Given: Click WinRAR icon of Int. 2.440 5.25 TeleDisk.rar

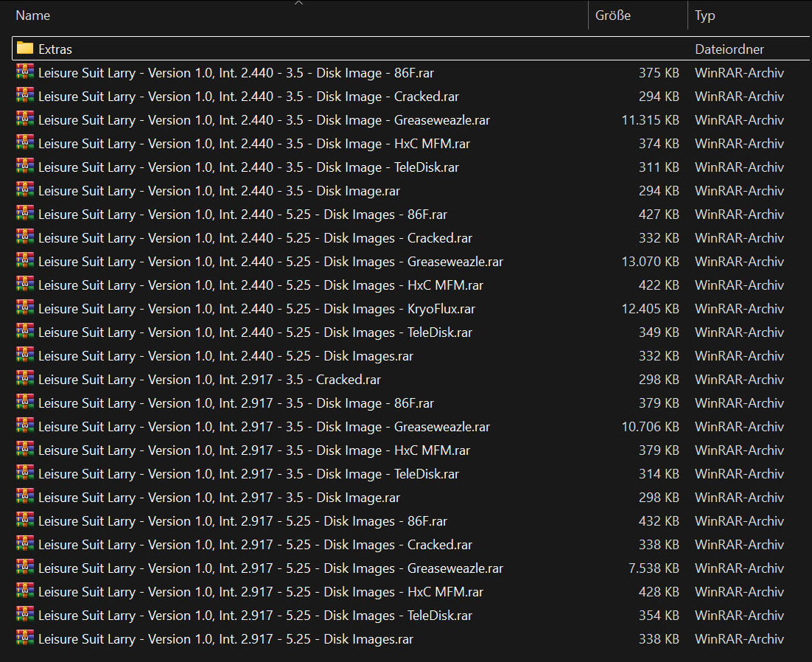Looking at the screenshot, I should (25, 332).
